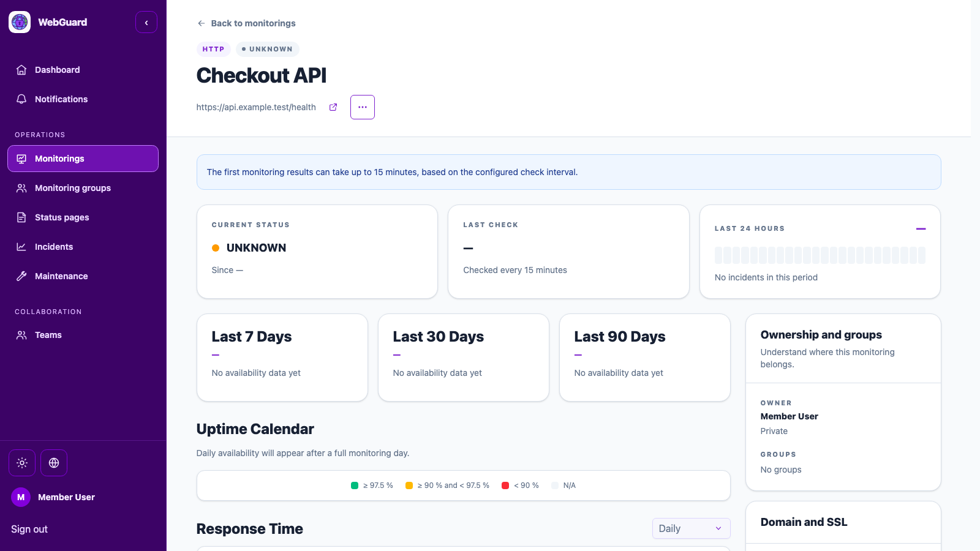This screenshot has height=551, width=980.
Task: Click the Private ownership label
Action: (774, 431)
